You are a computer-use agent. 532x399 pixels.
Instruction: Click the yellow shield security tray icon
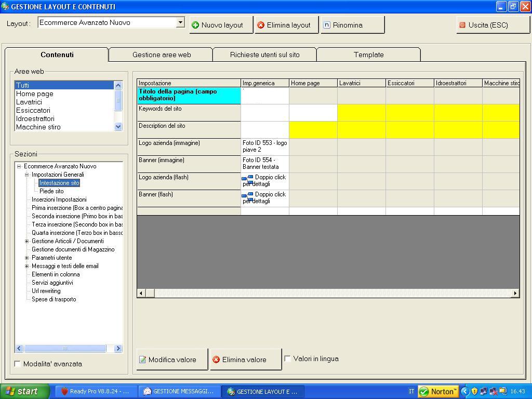[474, 392]
